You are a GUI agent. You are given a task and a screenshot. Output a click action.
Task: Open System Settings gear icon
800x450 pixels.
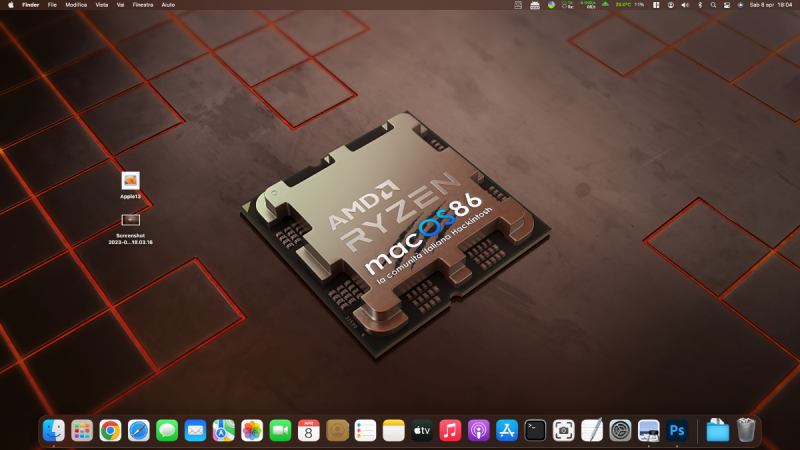tap(620, 431)
